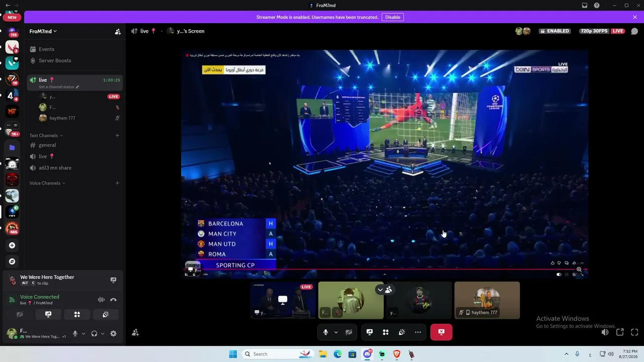The height and width of the screenshot is (362, 644).
Task: Open input device options arrow in user panel
Action: [x=84, y=333]
